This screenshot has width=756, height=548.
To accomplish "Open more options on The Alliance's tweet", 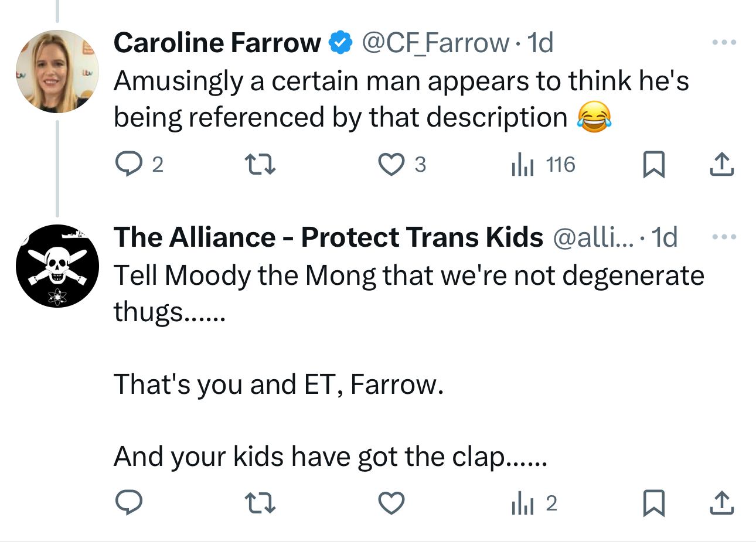I will tap(724, 237).
